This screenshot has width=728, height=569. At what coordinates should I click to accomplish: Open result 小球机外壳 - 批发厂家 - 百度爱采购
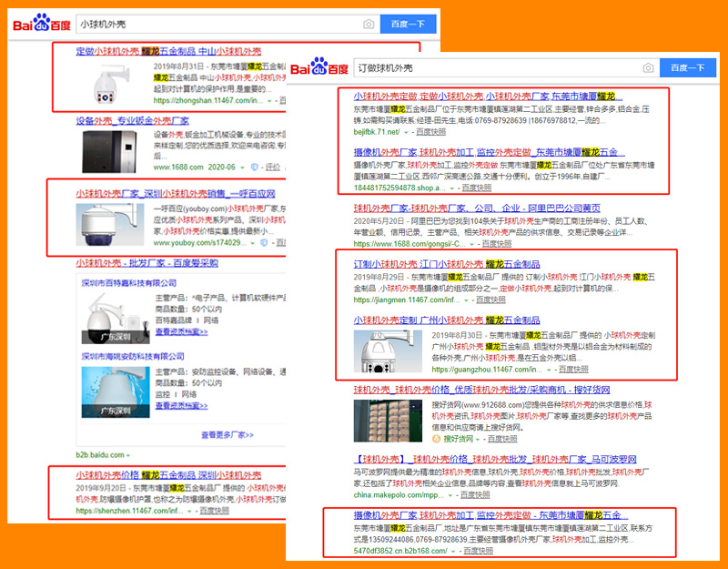(x=147, y=263)
